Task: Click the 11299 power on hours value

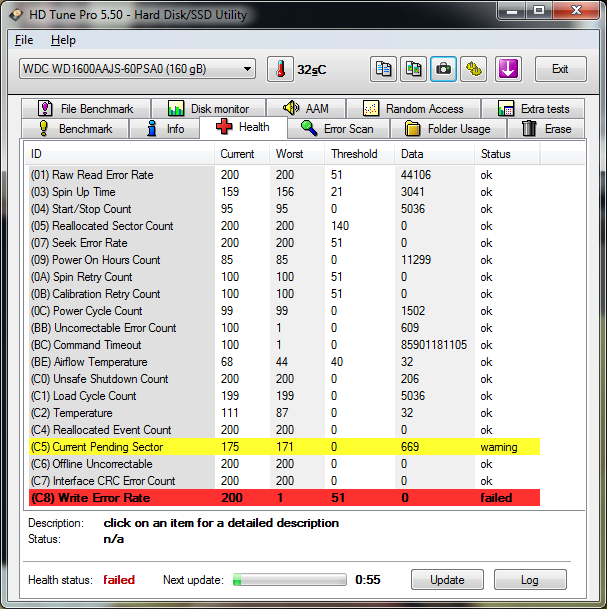Action: click(x=416, y=260)
